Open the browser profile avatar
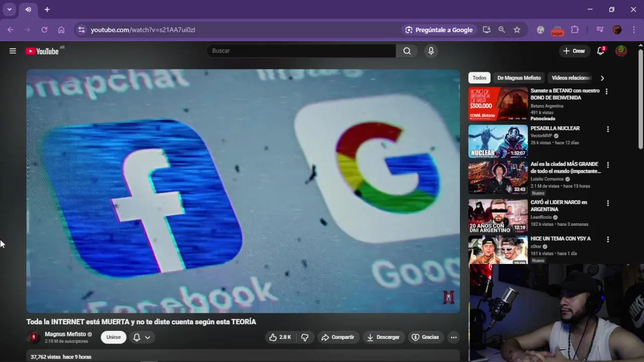 pyautogui.click(x=617, y=30)
